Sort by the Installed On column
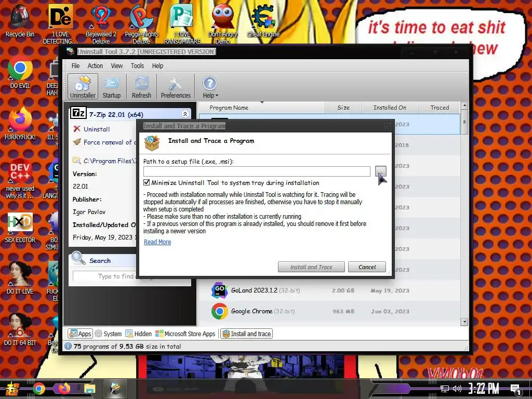This screenshot has height=399, width=532. [x=390, y=108]
